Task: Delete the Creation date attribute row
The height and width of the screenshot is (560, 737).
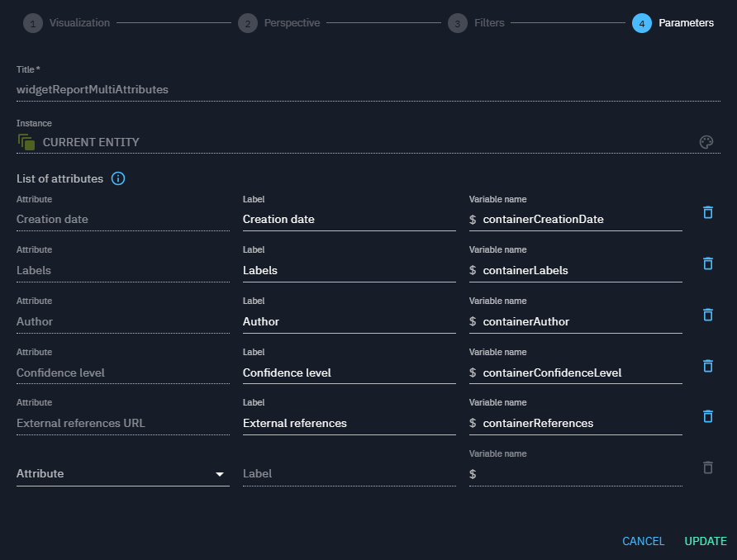Action: coord(707,212)
